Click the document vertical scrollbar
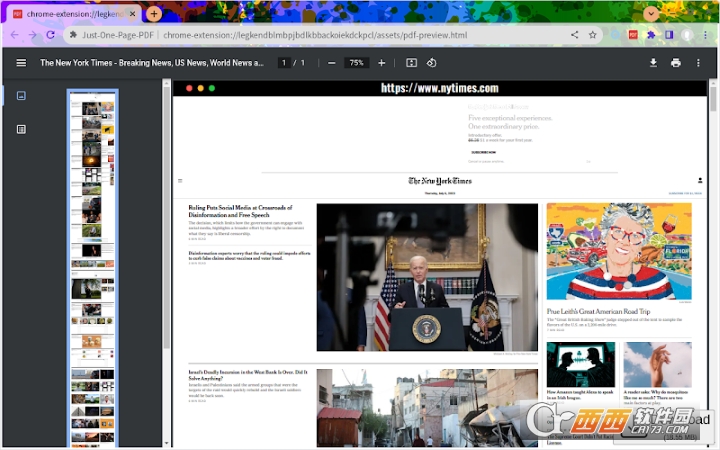The height and width of the screenshot is (450, 720). 713,99
